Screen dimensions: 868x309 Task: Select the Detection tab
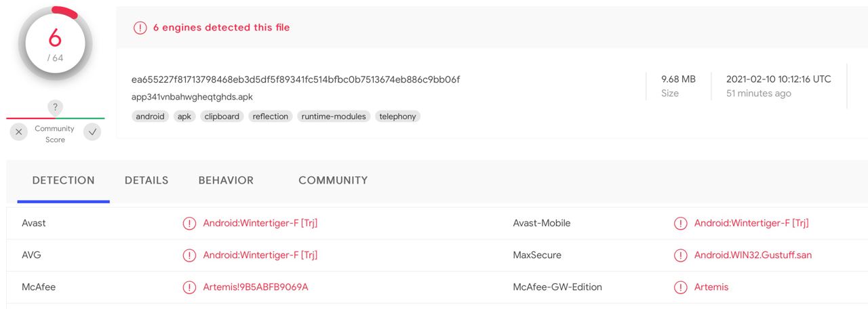point(64,180)
